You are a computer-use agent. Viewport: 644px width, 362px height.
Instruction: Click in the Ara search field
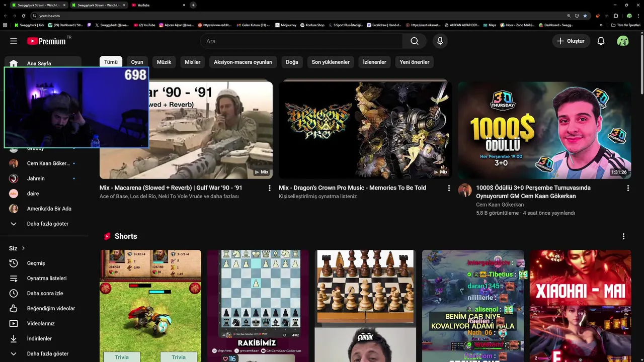pyautogui.click(x=302, y=41)
